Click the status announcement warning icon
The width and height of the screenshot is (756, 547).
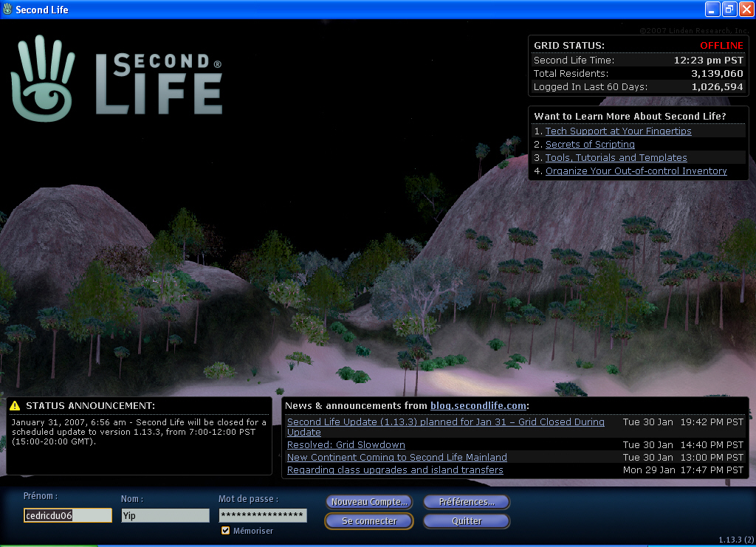coord(15,406)
